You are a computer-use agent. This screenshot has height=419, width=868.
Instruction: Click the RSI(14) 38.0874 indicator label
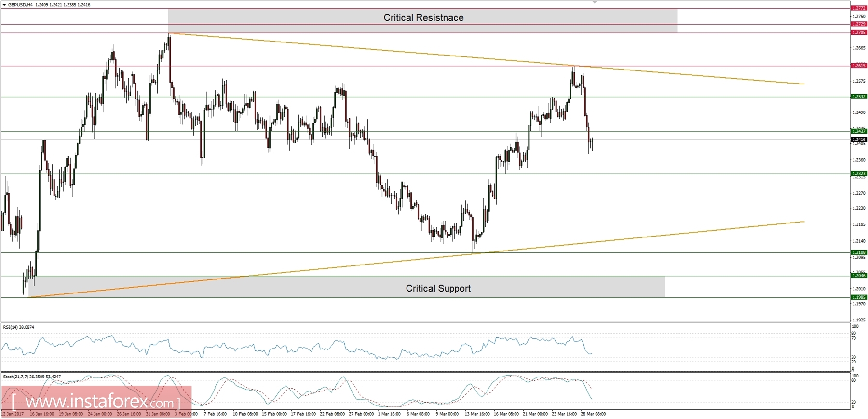coord(19,327)
